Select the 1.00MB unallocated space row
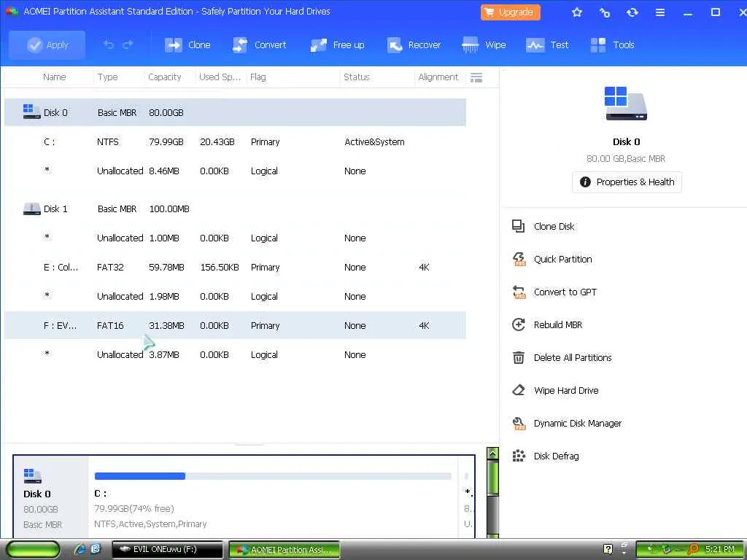Screen dimensions: 747x560 click(x=235, y=238)
